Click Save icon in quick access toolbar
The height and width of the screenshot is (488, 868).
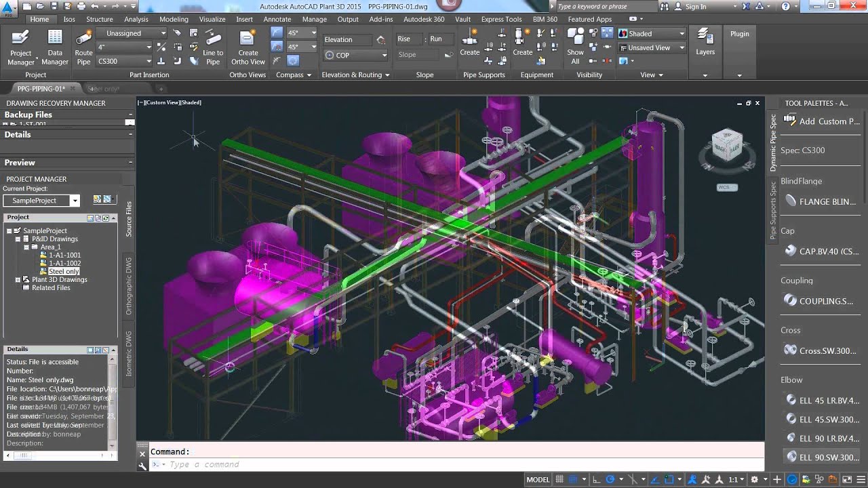54,6
